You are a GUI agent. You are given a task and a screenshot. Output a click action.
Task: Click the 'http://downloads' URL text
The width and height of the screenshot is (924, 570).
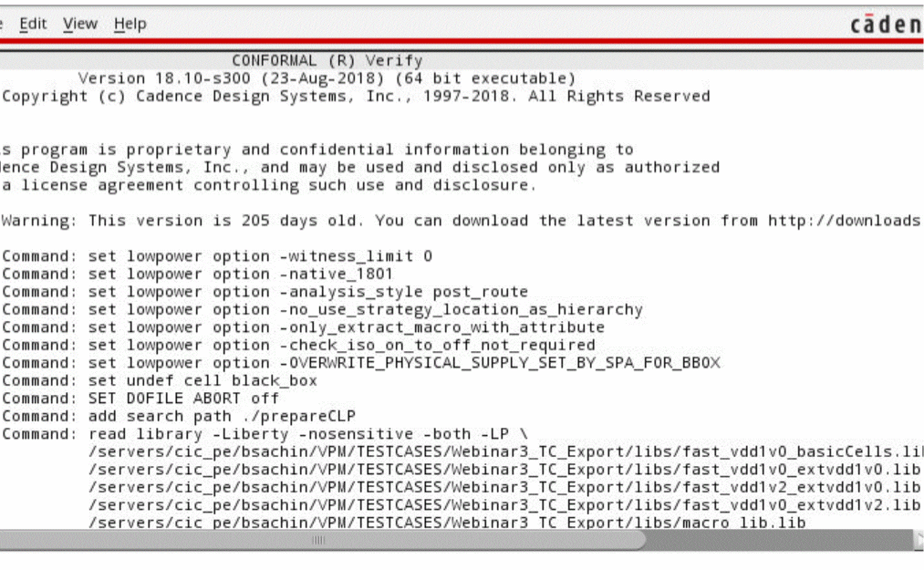844,221
